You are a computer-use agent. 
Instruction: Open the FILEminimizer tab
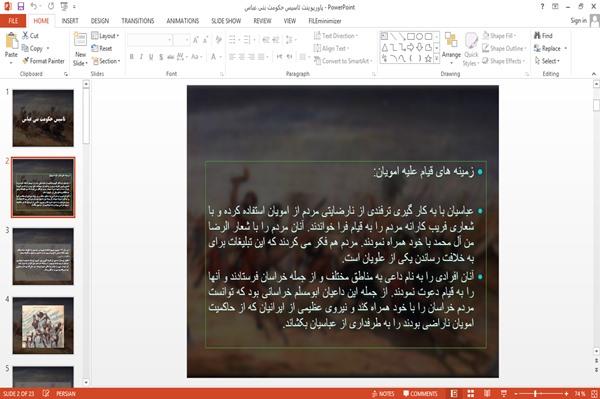(324, 21)
